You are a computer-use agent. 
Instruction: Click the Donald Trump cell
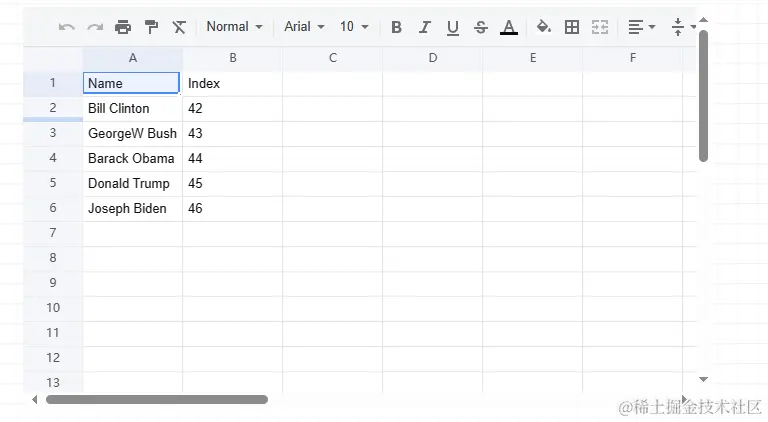click(x=133, y=184)
